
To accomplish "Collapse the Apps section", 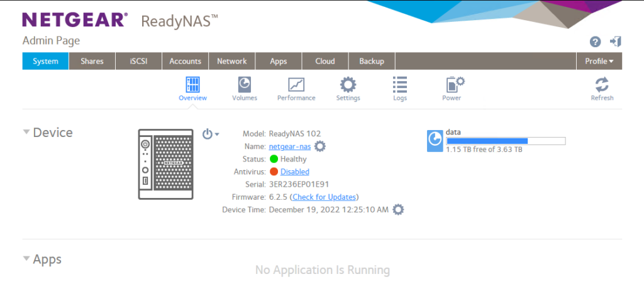I will (x=26, y=259).
